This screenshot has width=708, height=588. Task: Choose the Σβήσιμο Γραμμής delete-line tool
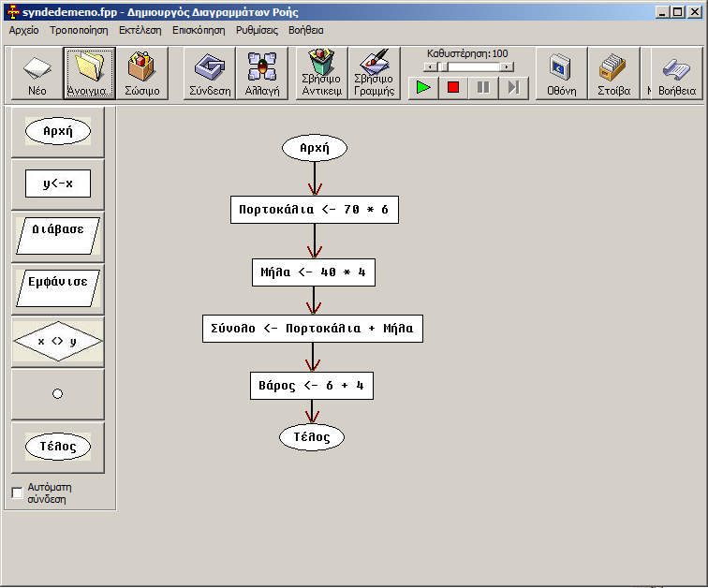click(x=375, y=74)
